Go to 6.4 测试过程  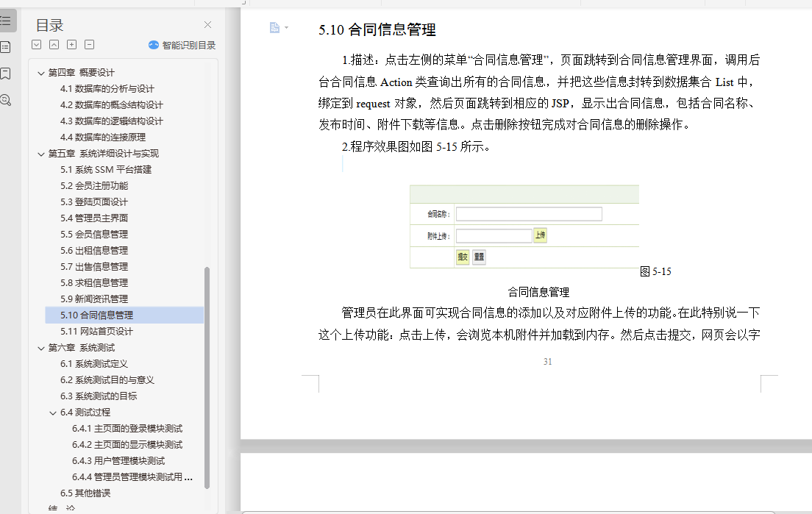click(85, 412)
